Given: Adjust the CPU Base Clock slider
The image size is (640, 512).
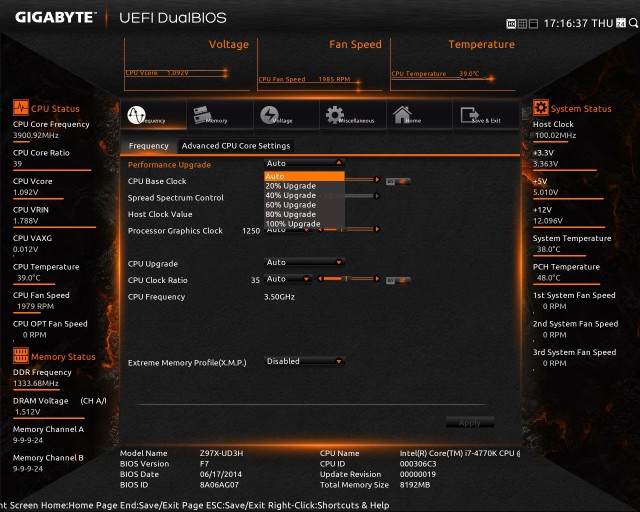Looking at the screenshot, I should tap(359, 180).
